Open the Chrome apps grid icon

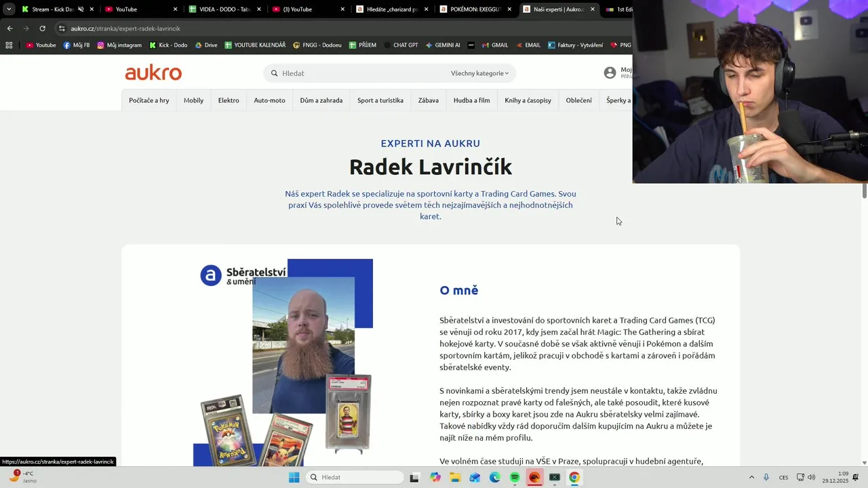[x=9, y=45]
